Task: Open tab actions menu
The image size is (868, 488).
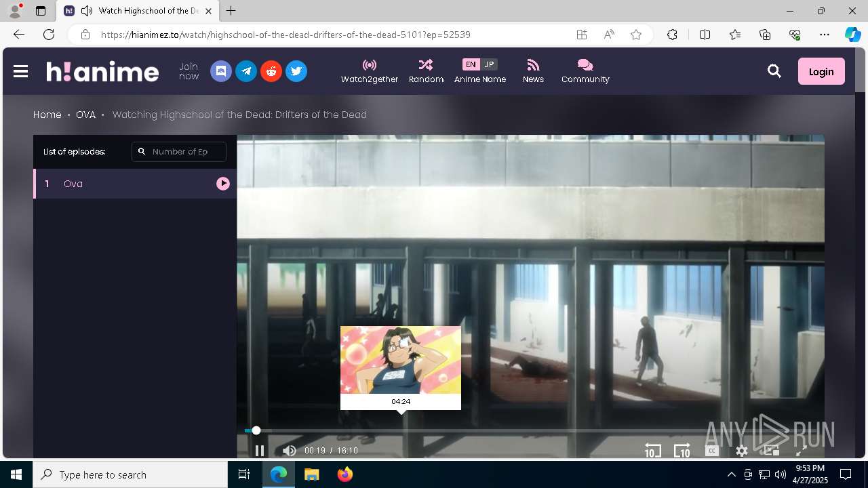Action: [41, 11]
